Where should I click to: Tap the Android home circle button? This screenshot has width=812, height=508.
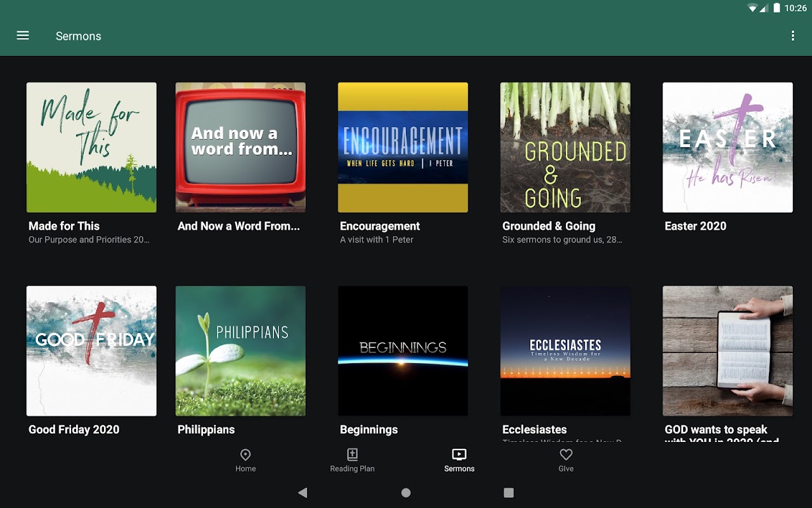coord(406,493)
